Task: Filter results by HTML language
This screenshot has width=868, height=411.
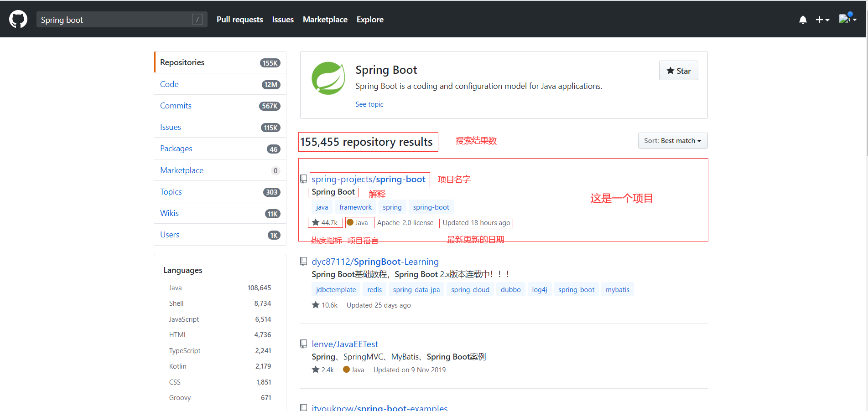Action: coord(220,335)
